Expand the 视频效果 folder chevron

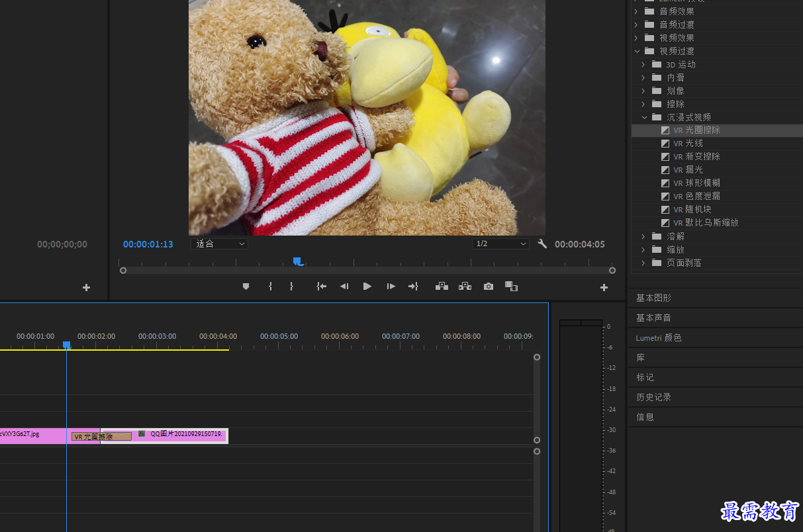636,38
